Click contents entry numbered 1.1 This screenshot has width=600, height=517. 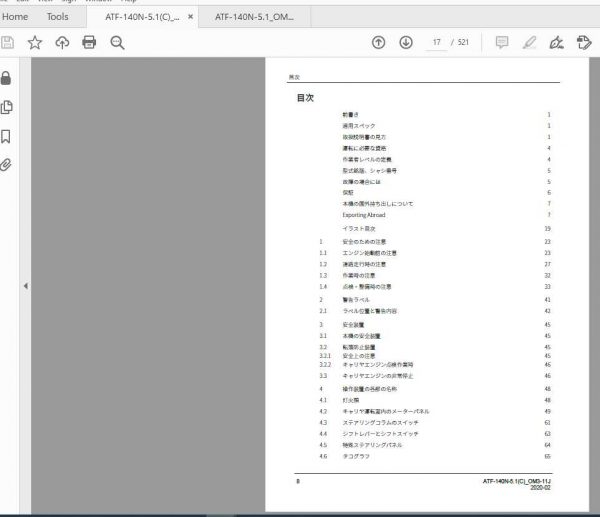click(435, 253)
